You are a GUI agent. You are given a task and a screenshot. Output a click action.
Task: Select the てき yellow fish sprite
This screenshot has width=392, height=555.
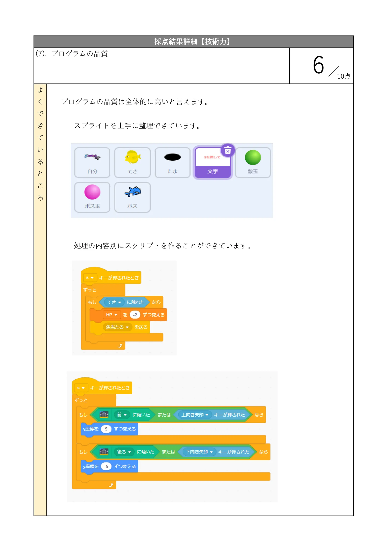click(x=132, y=162)
